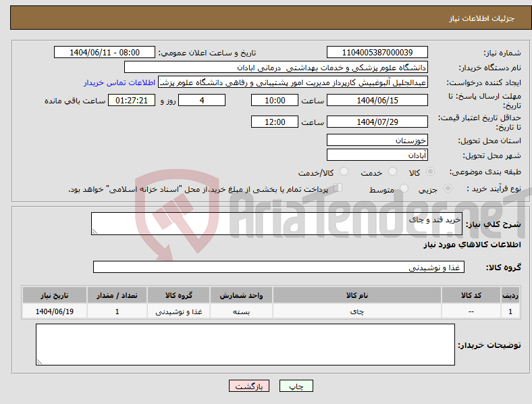This screenshot has width=532, height=404.
Task: Click the کد کالا column header
Action: pyautogui.click(x=471, y=295)
